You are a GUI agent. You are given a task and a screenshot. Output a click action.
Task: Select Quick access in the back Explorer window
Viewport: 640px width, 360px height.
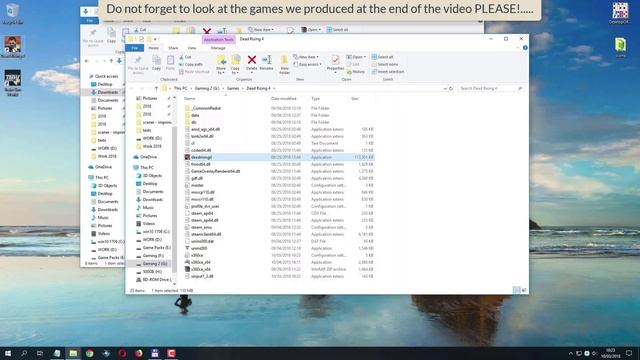[x=106, y=76]
